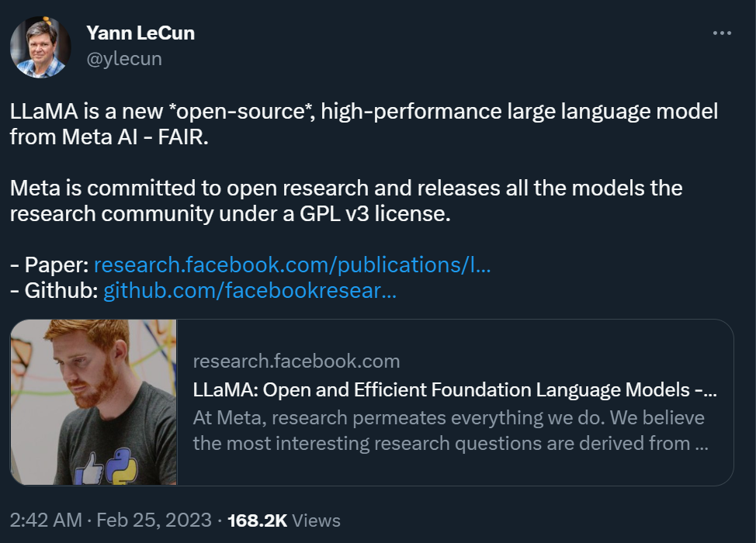Click Yann LeCun's profile avatar
Screen dimensions: 756x543
[40, 47]
